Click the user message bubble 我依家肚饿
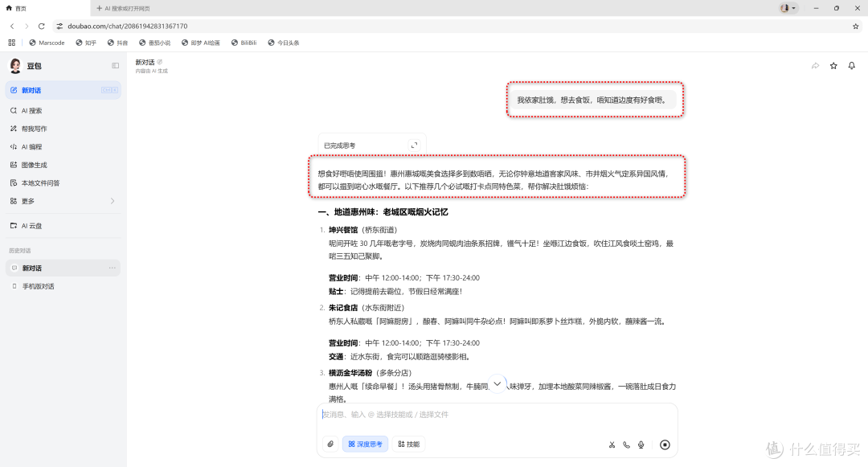 pyautogui.click(x=593, y=100)
